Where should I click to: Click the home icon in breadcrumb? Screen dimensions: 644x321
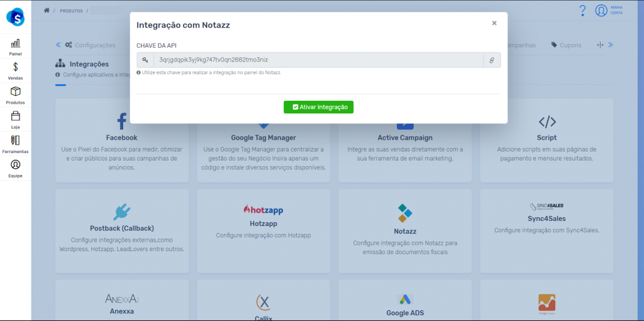coord(47,10)
